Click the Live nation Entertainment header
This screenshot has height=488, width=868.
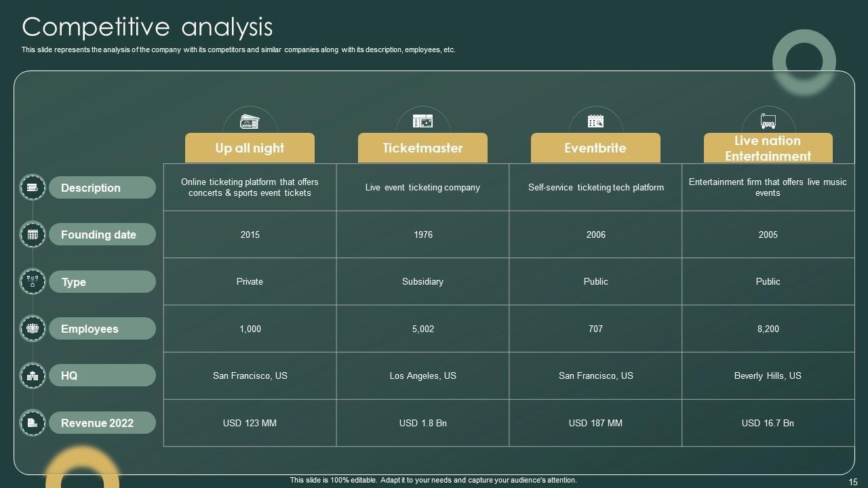click(x=768, y=148)
